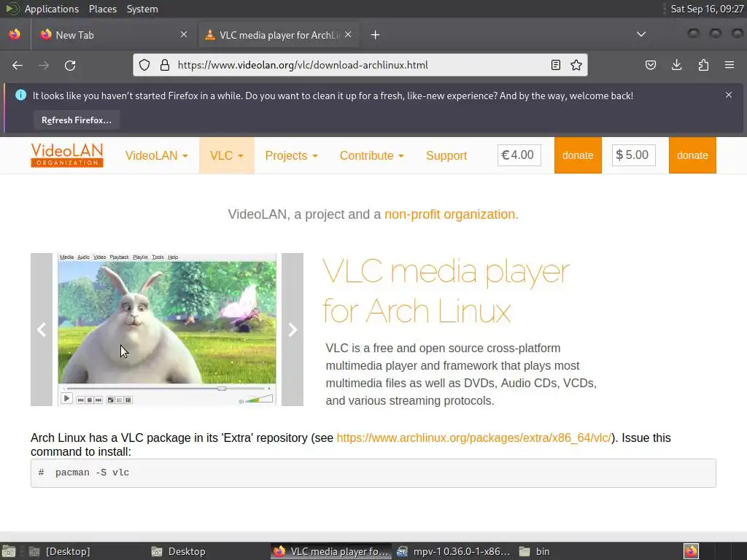Click the notification info icon
This screenshot has height=560, width=747.
(x=20, y=95)
